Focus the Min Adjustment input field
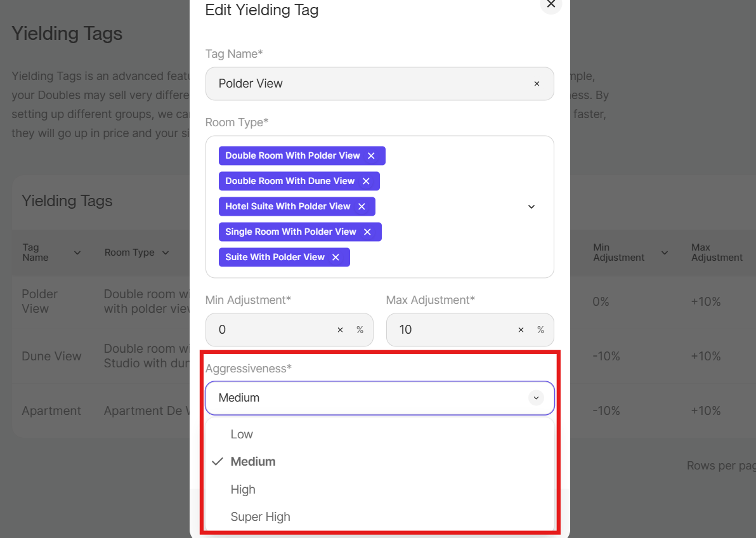Image resolution: width=756 pixels, height=538 pixels. [273, 330]
